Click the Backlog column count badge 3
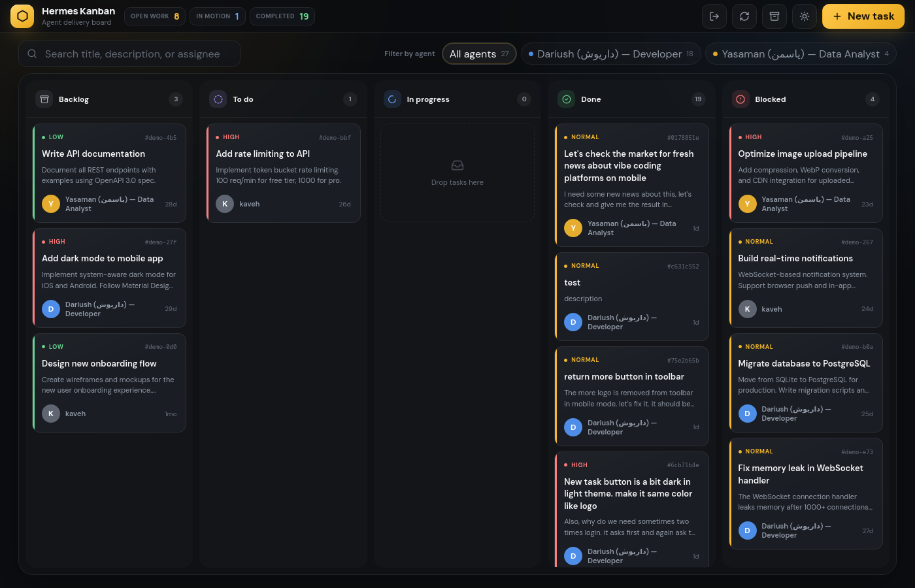This screenshot has height=588, width=915. click(175, 99)
